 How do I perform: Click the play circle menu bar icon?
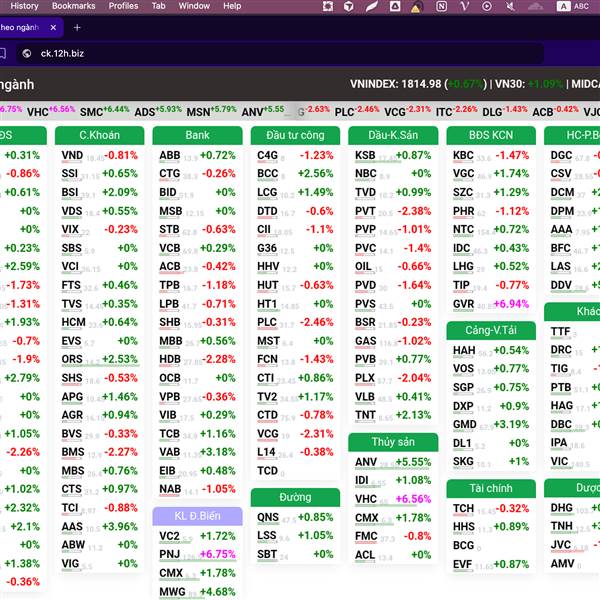pyautogui.click(x=487, y=6)
